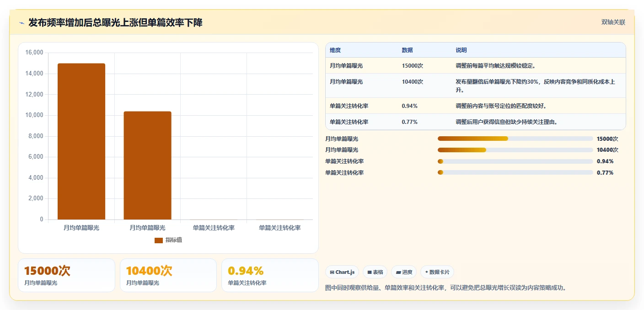The image size is (644, 310).
Task: Toggle the 指标值 legend item
Action: coord(168,240)
